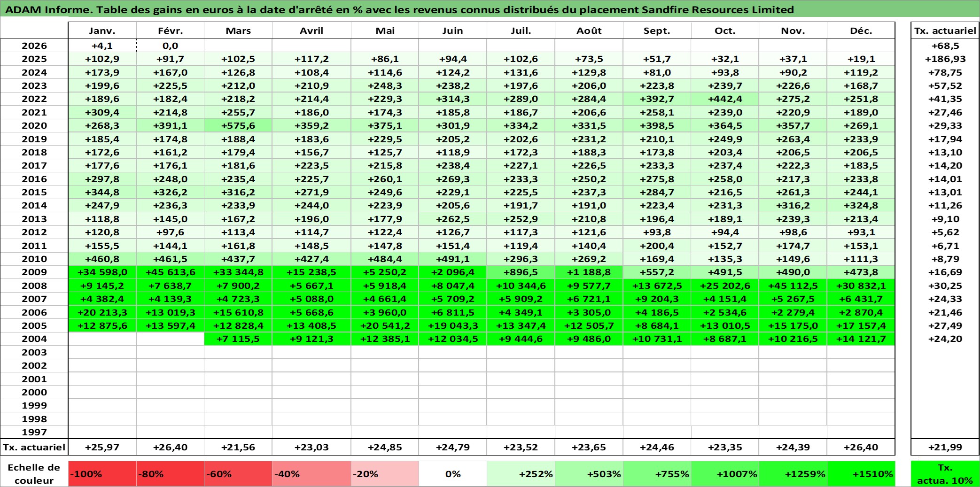Select the actuarial rate +5,62
Image resolution: width=980 pixels, height=487 pixels.
[945, 232]
